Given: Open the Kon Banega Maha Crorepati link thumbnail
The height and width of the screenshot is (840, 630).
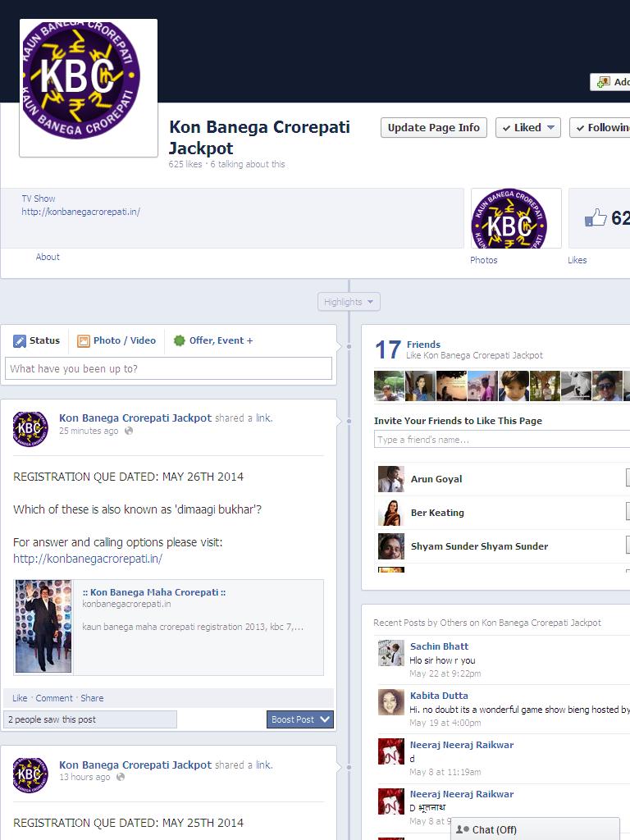Looking at the screenshot, I should click(x=43, y=627).
